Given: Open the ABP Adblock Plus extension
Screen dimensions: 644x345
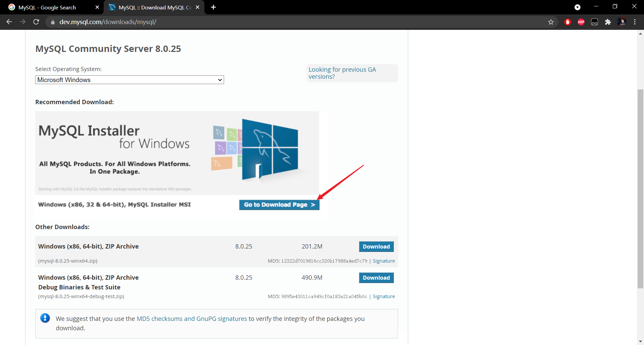Looking at the screenshot, I should [581, 22].
